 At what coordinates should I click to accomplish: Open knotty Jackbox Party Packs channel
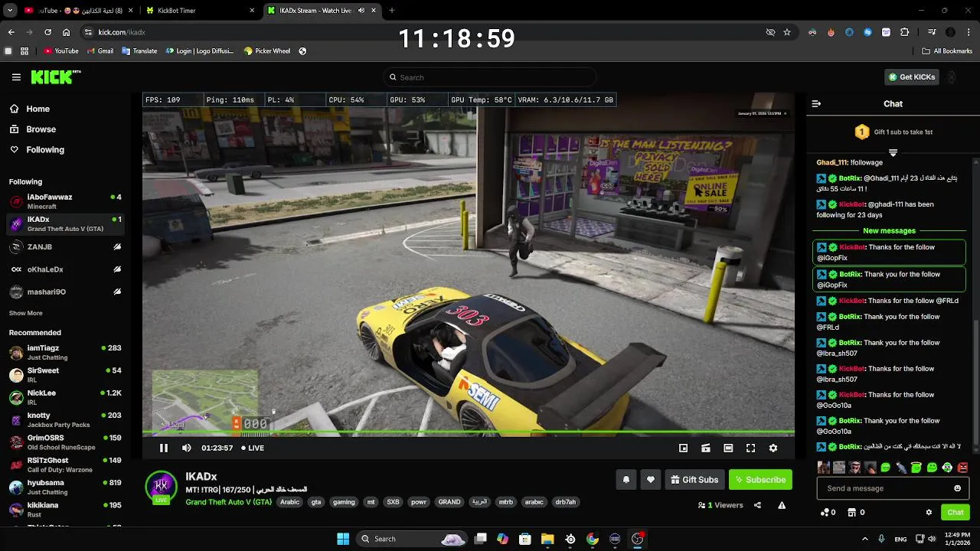(x=65, y=419)
